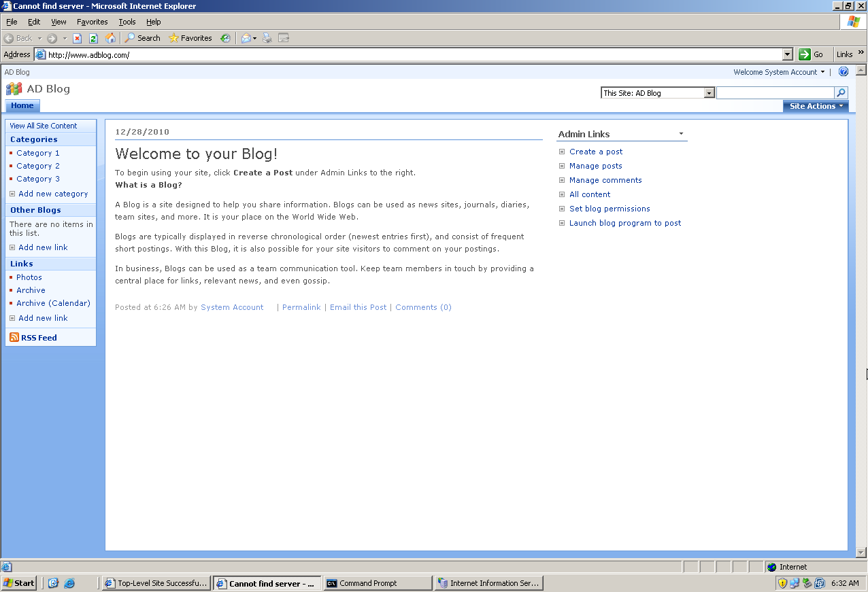Open the Photos link

(x=29, y=277)
